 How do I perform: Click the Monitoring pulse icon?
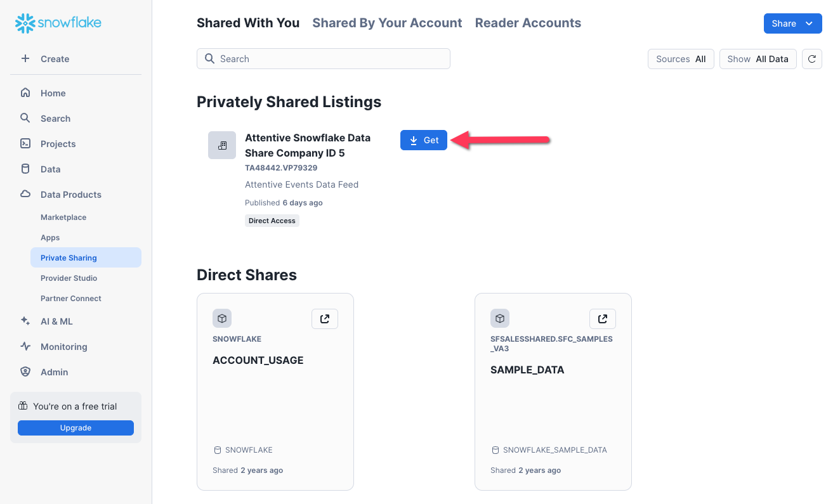point(25,346)
